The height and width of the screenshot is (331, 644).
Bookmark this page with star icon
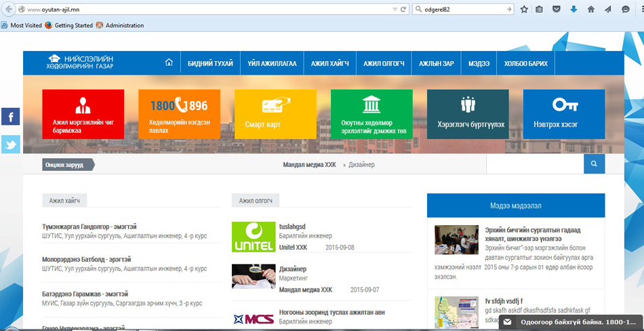pyautogui.click(x=524, y=9)
